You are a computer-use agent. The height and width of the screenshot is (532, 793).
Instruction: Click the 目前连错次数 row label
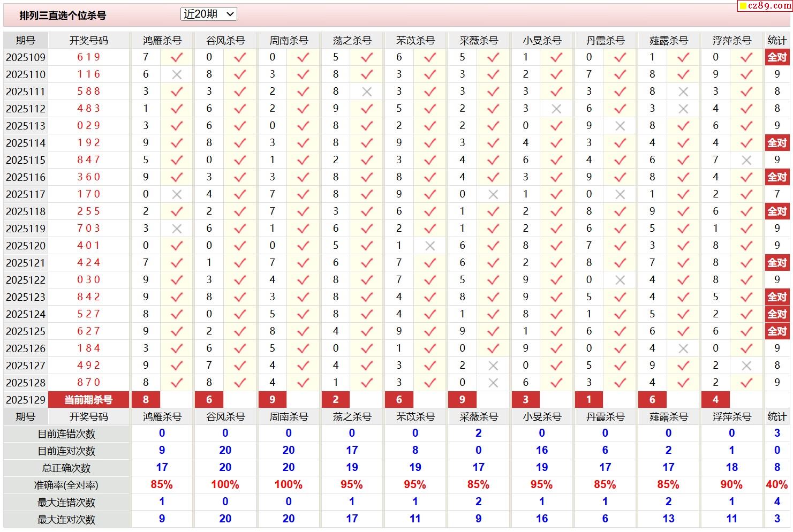pyautogui.click(x=66, y=434)
